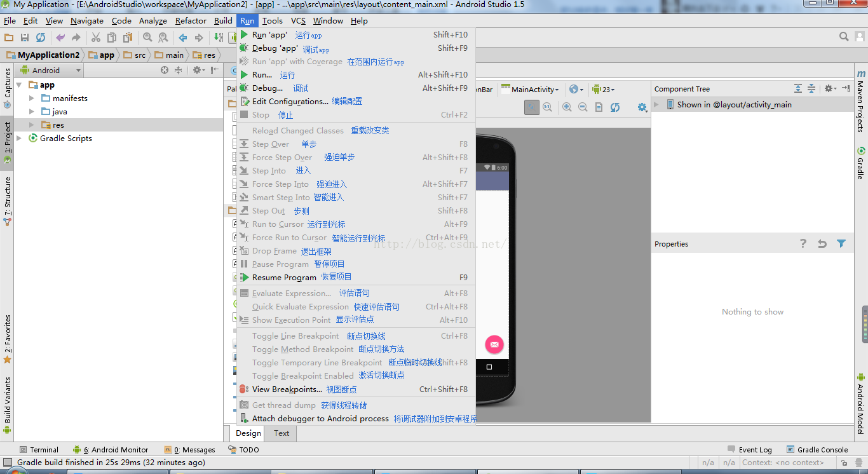868x474 pixels.
Task: Choose Edit Configurations... in Run menu
Action: [356, 102]
